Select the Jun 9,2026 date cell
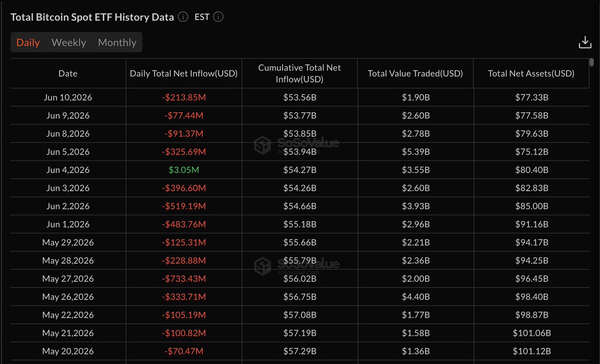The image size is (600, 364). click(x=68, y=115)
